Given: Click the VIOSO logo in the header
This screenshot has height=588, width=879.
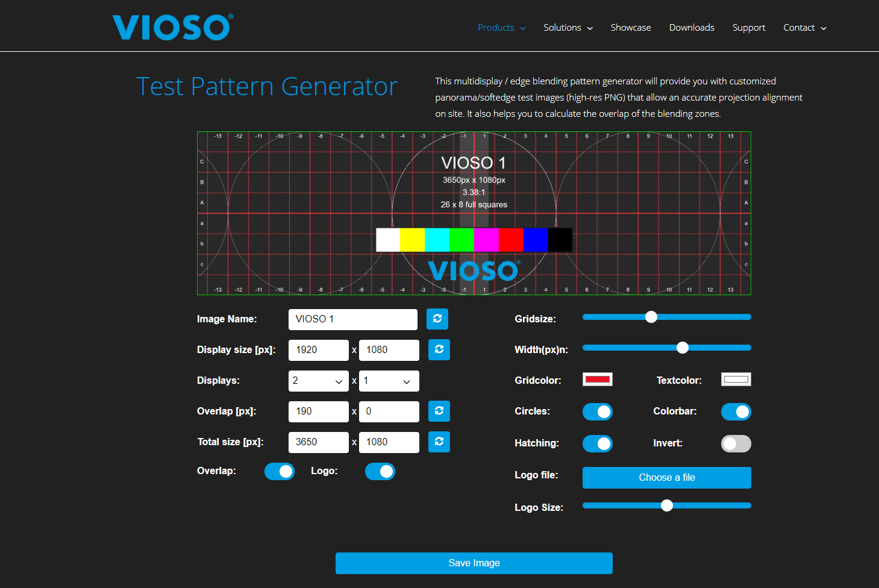Looking at the screenshot, I should [x=172, y=27].
